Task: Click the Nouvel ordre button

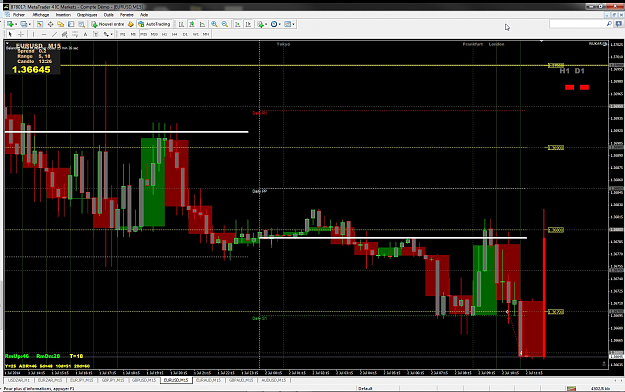Action: point(108,24)
